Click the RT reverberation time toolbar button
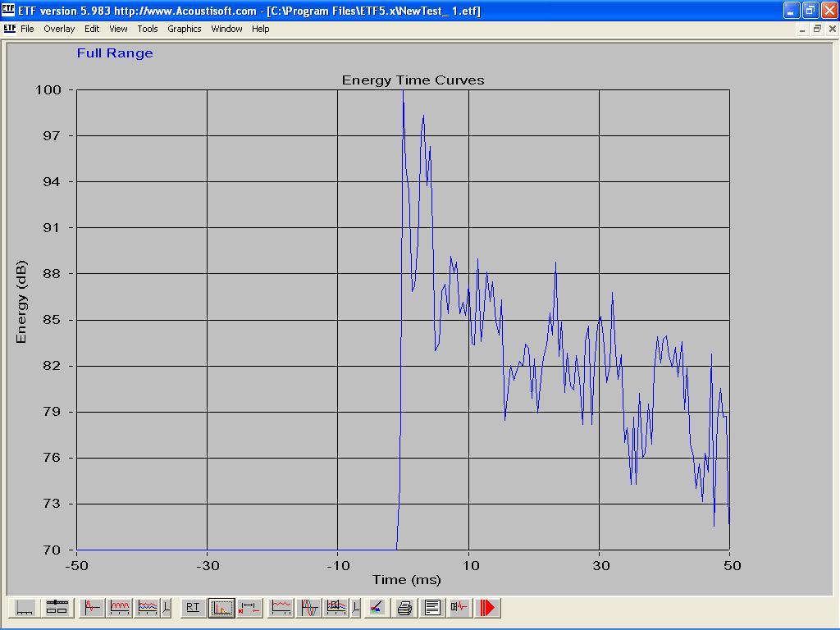The height and width of the screenshot is (630, 840). coord(193,608)
